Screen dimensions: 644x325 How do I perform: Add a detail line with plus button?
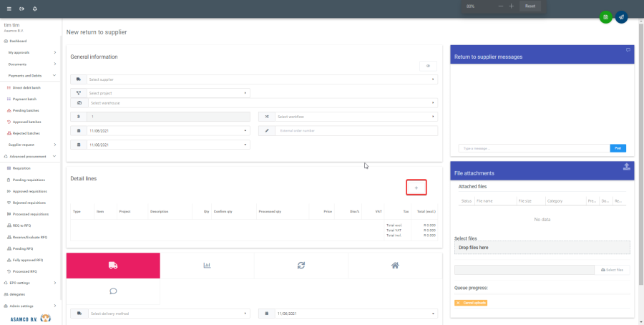(416, 188)
